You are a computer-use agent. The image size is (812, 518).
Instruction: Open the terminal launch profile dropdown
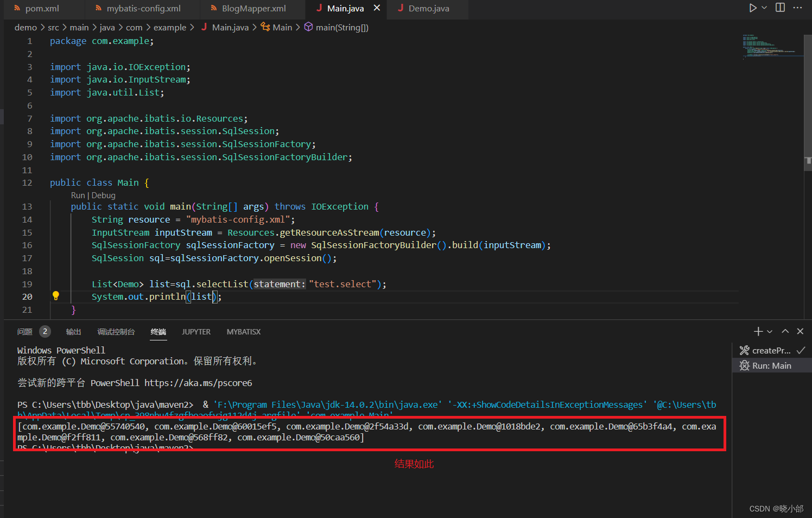pos(770,331)
